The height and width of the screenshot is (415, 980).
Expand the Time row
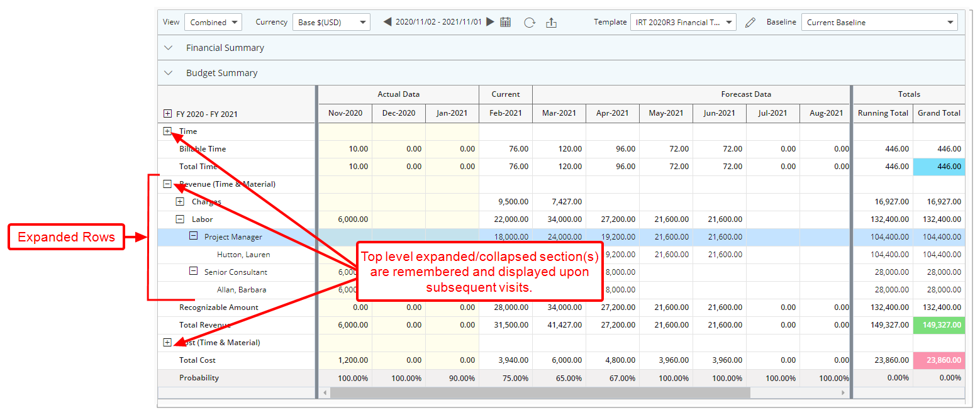click(167, 131)
